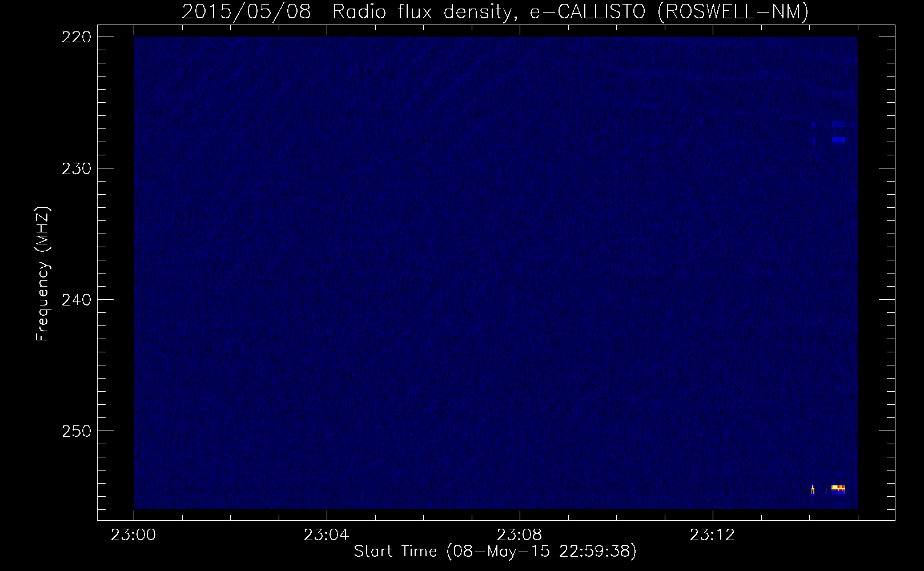Click the 'Start Time (08-May-15 22:59:38)' label
924x571 pixels.
click(x=495, y=552)
